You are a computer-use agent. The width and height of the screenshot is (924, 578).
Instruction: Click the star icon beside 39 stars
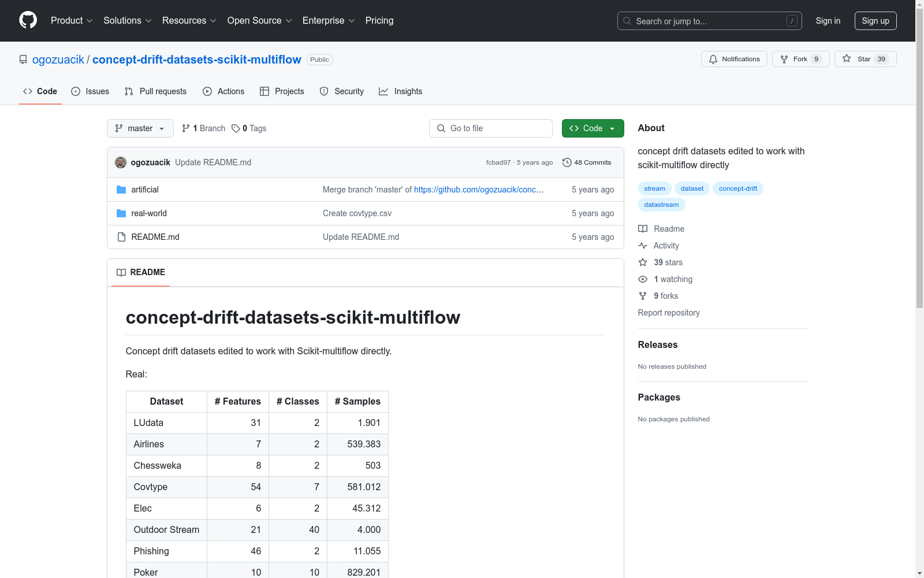643,262
